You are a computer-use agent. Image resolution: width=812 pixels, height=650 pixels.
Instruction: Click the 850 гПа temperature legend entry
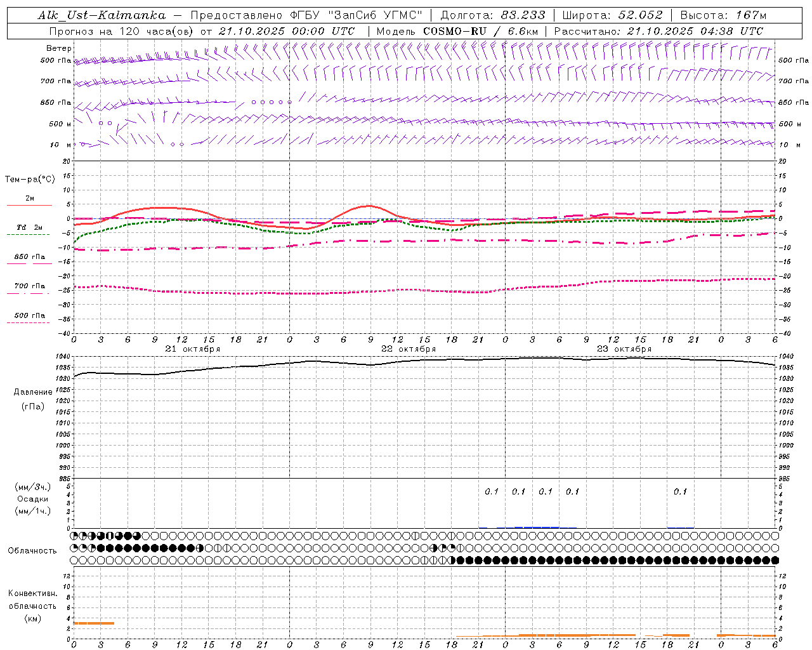pos(30,257)
